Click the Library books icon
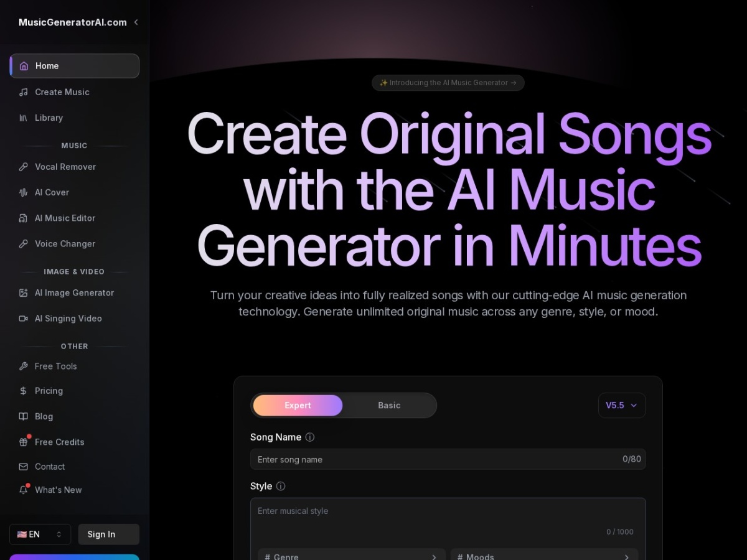Screen dimensions: 747x560 point(24,118)
